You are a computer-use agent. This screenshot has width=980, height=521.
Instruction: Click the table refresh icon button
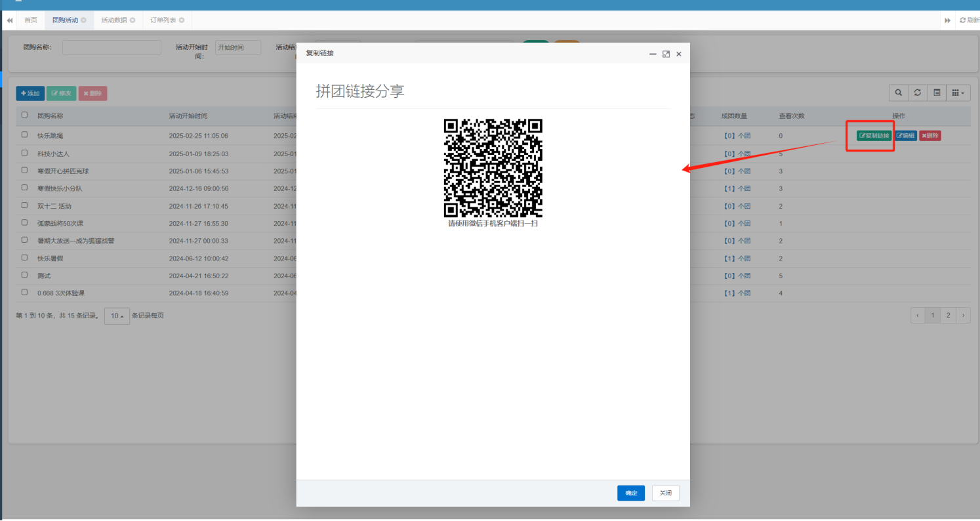tap(918, 93)
